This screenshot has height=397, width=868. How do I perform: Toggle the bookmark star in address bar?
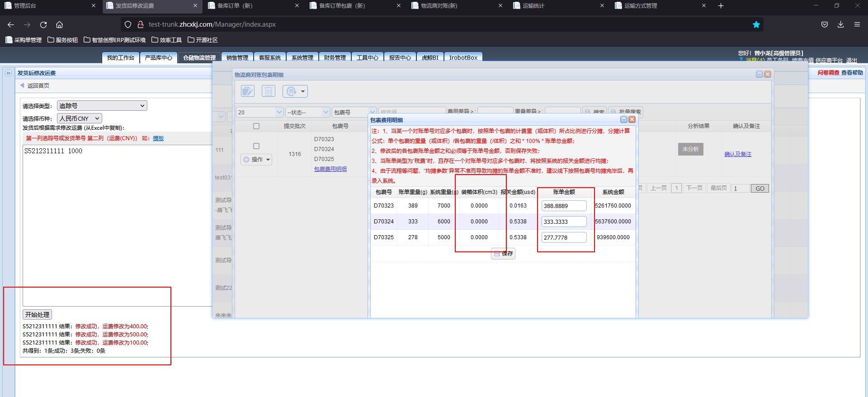(756, 24)
